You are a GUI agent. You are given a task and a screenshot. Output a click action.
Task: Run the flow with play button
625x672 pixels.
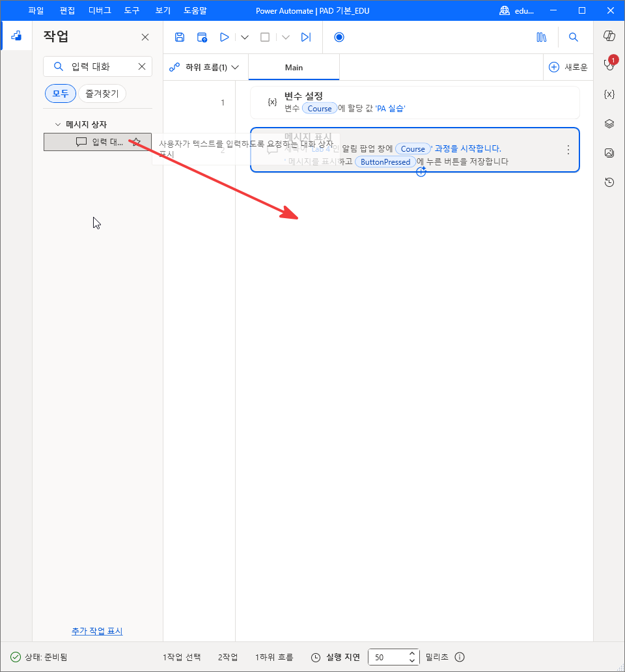click(224, 37)
